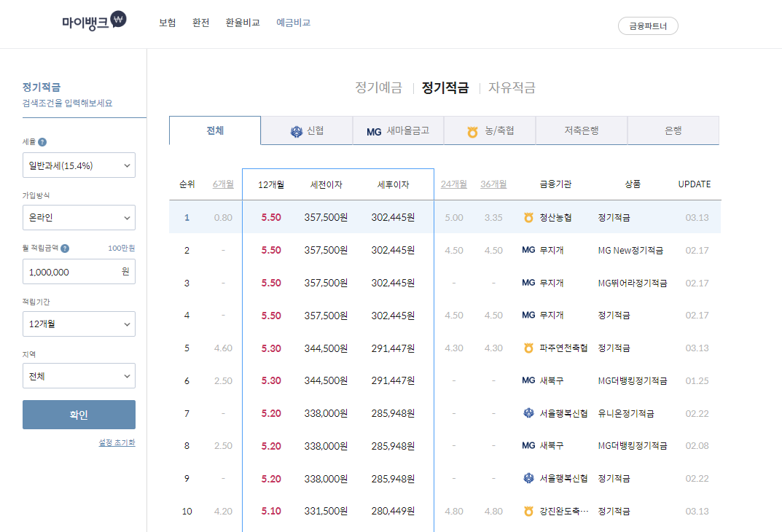
Task: Click the 3.35 thirty-six-month rate
Action: pyautogui.click(x=493, y=217)
